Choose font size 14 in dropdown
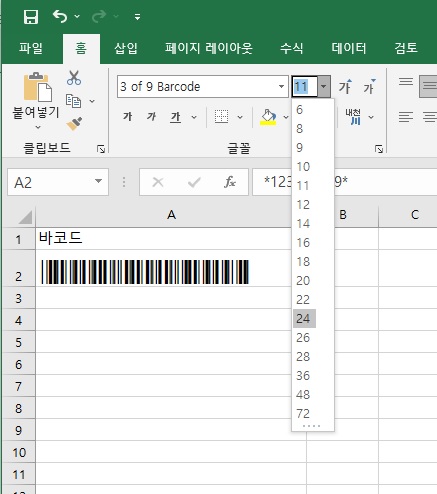This screenshot has width=437, height=494. [304, 224]
